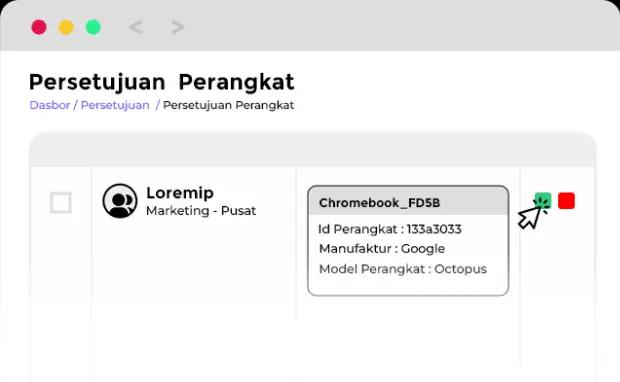This screenshot has width=620, height=382.
Task: Open the Dasbor breadcrumb link
Action: (x=50, y=105)
